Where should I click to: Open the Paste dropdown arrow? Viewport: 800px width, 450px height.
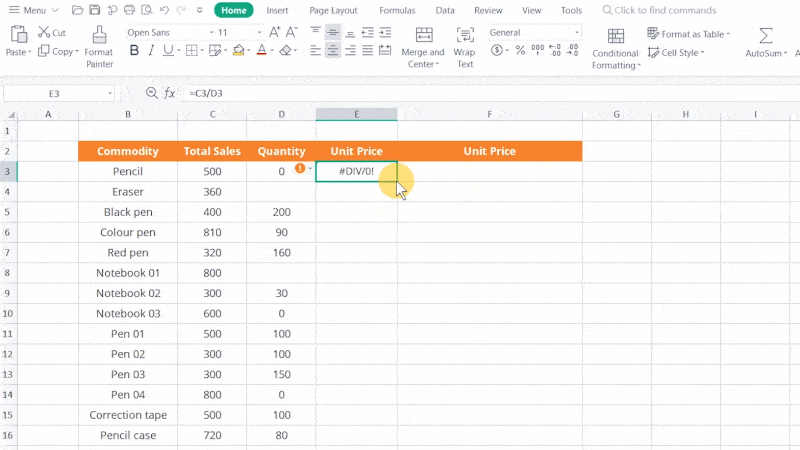(x=30, y=53)
